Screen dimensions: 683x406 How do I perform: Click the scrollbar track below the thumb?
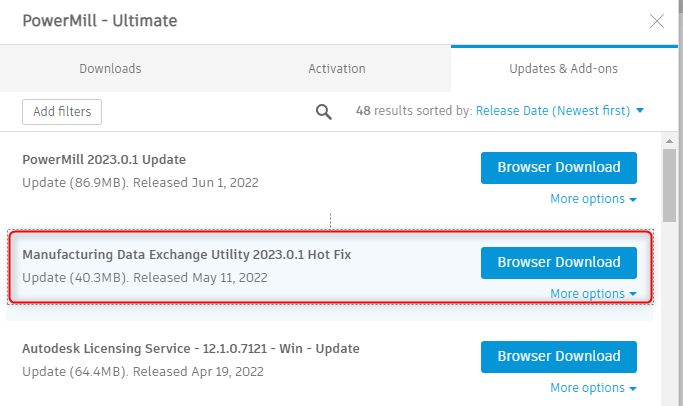(670, 320)
